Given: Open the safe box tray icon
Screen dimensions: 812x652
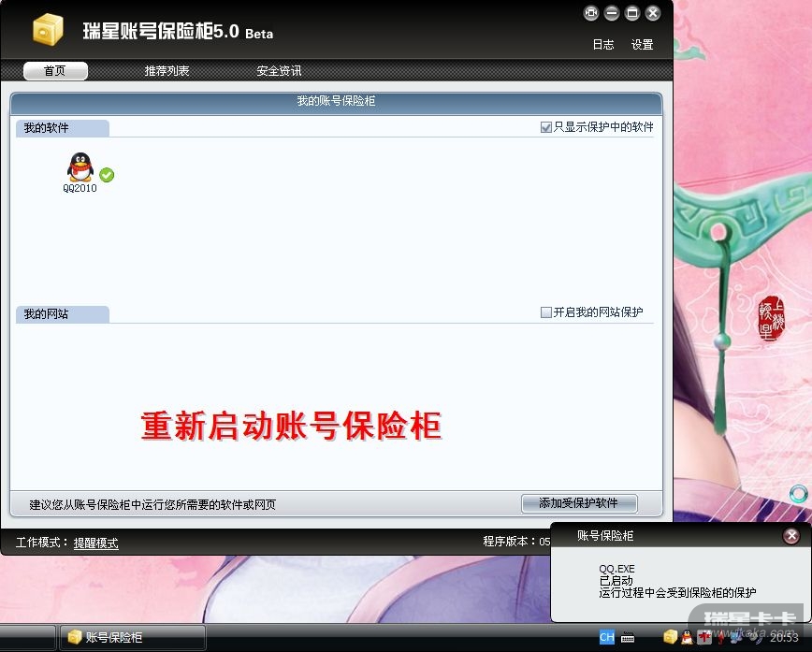Looking at the screenshot, I should (671, 636).
